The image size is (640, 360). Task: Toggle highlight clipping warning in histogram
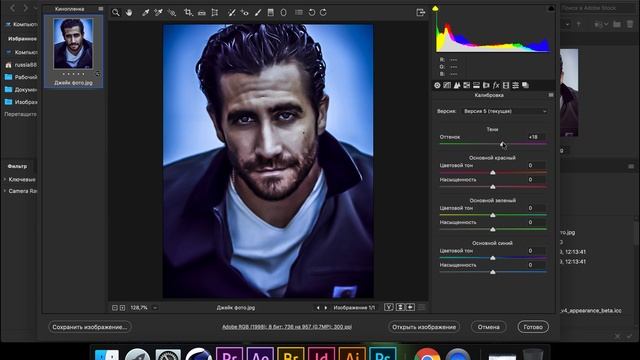(x=551, y=9)
